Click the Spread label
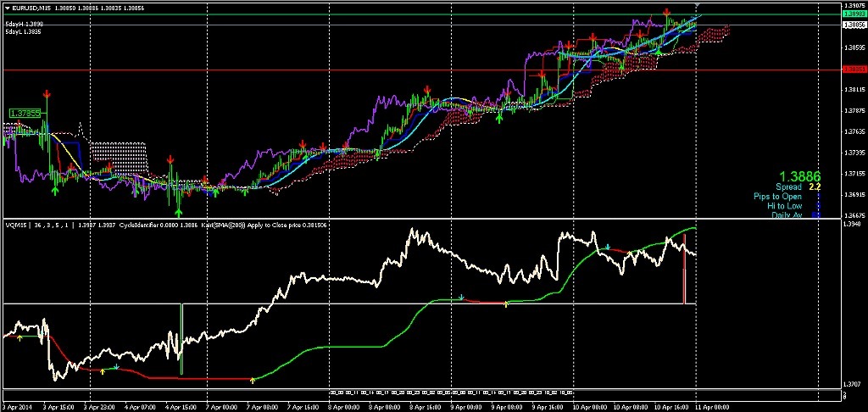Screen dimensions: 868x412 (x=788, y=187)
